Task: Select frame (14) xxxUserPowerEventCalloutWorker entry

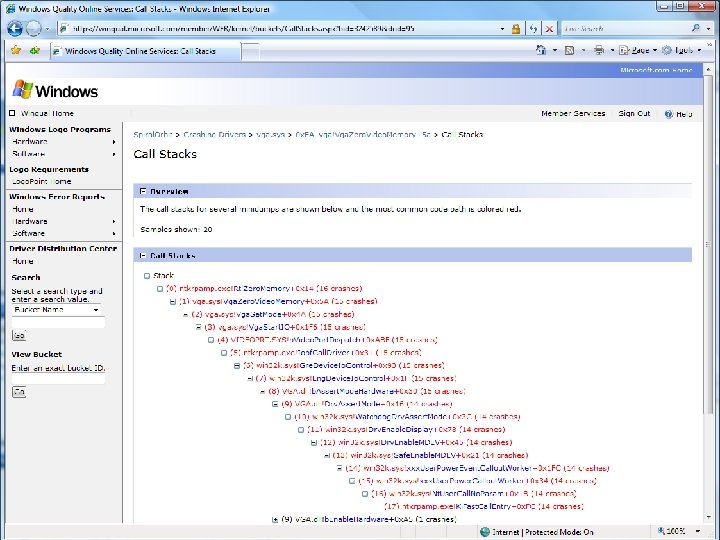Action: 477,468
